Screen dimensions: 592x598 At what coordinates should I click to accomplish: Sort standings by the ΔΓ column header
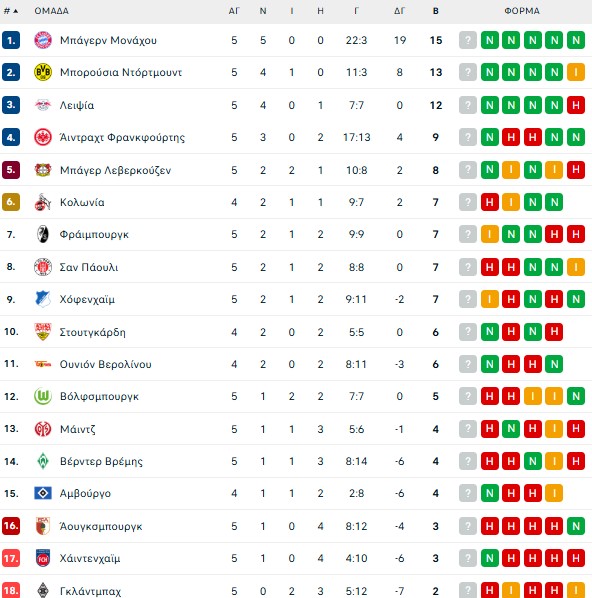(x=399, y=11)
